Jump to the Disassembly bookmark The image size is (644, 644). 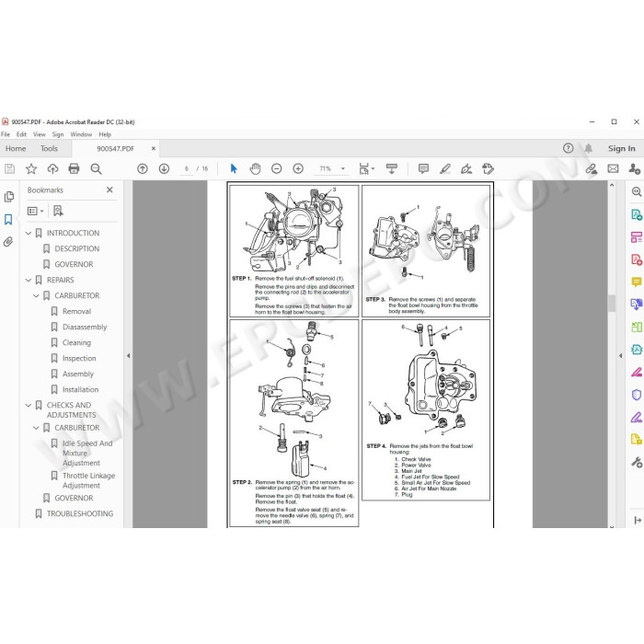[85, 327]
